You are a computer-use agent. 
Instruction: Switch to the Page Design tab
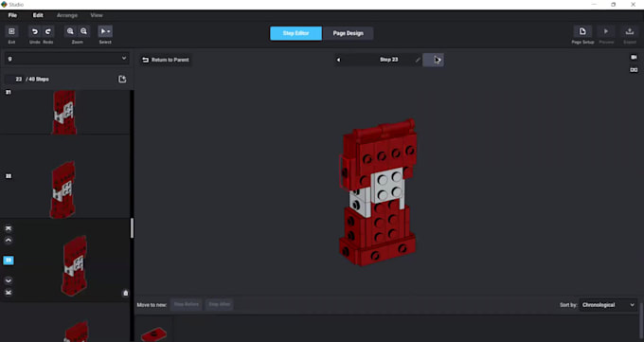click(348, 33)
